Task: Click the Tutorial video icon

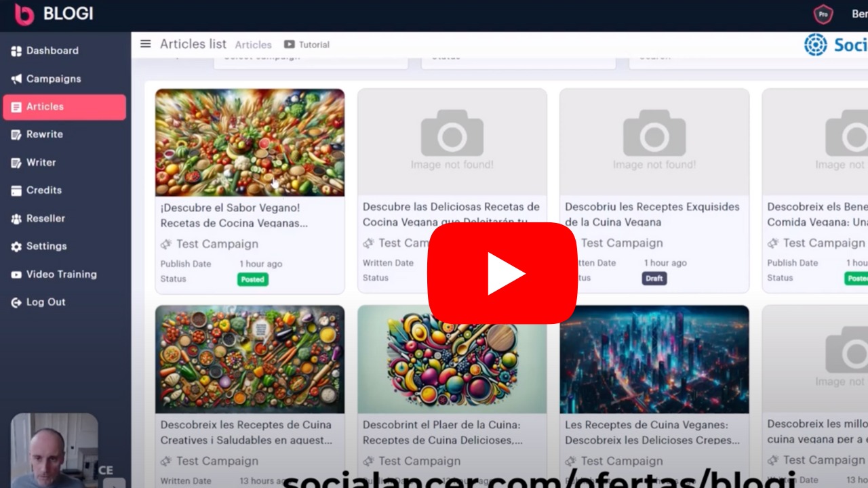Action: tap(290, 45)
